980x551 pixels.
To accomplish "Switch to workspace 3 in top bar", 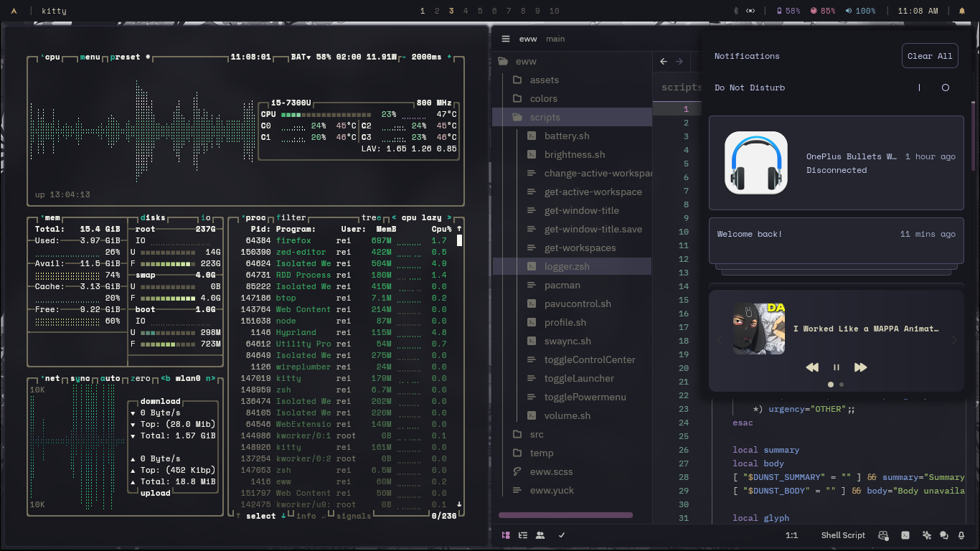I will tap(451, 11).
